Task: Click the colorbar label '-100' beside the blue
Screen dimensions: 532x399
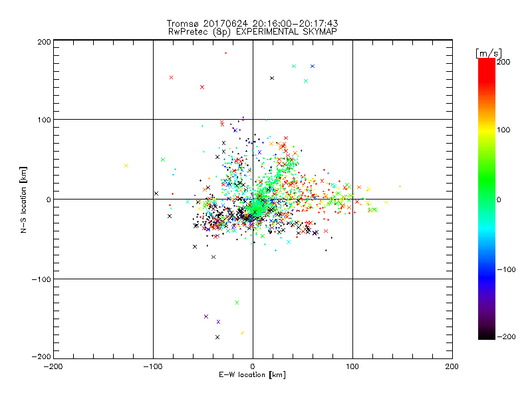Action: (x=506, y=270)
